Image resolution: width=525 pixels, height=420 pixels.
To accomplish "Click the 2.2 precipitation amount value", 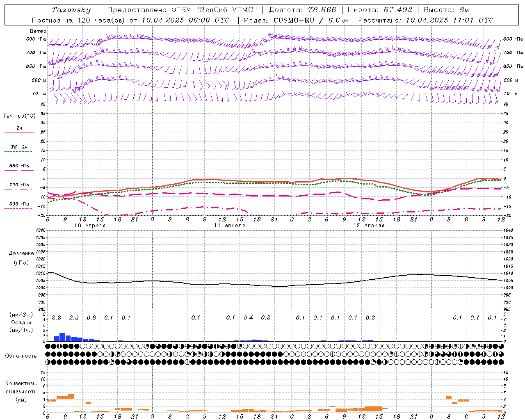I will tap(74, 318).
